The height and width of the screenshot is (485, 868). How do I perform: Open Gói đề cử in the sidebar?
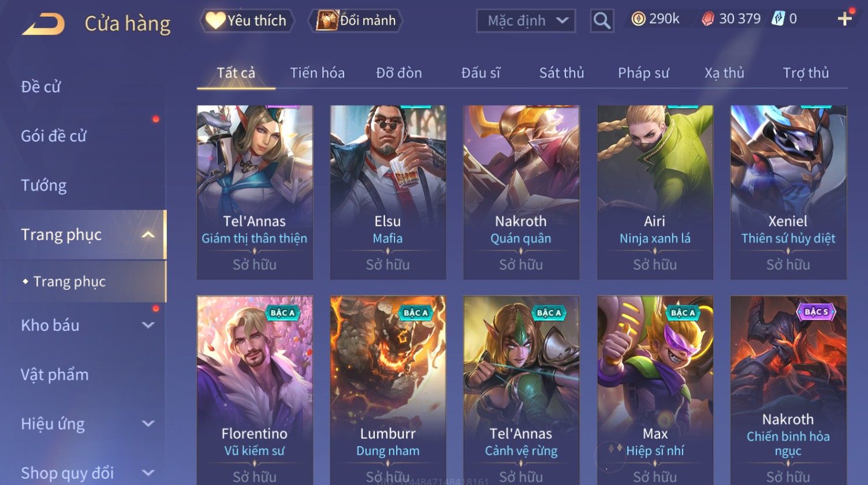(54, 136)
